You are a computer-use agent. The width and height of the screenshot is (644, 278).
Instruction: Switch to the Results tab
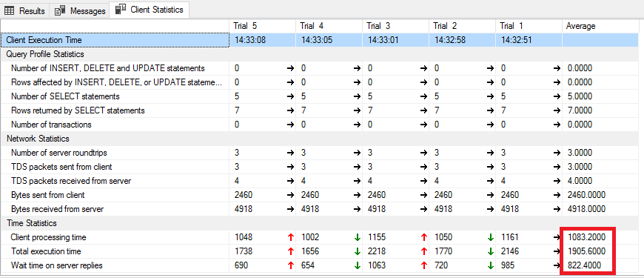[24, 10]
